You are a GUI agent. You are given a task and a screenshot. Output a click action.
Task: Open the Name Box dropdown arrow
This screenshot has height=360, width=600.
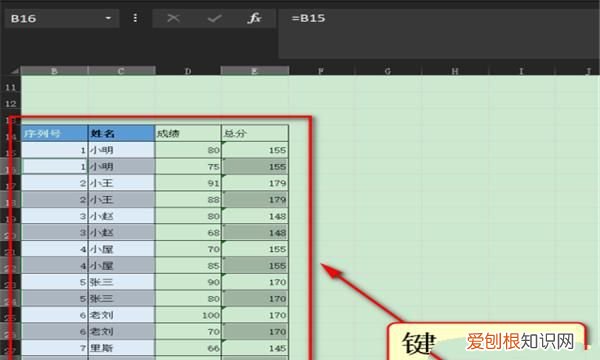tap(108, 18)
